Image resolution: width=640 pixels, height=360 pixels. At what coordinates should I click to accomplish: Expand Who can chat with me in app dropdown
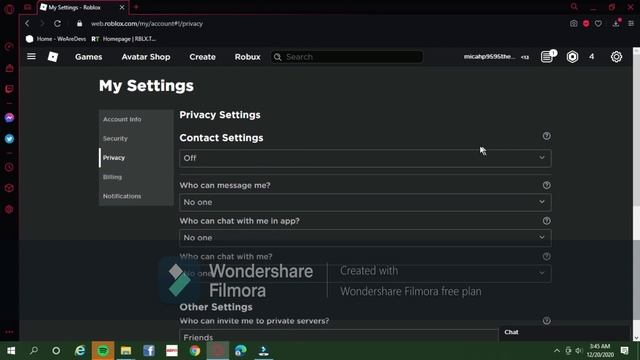pyautogui.click(x=365, y=238)
